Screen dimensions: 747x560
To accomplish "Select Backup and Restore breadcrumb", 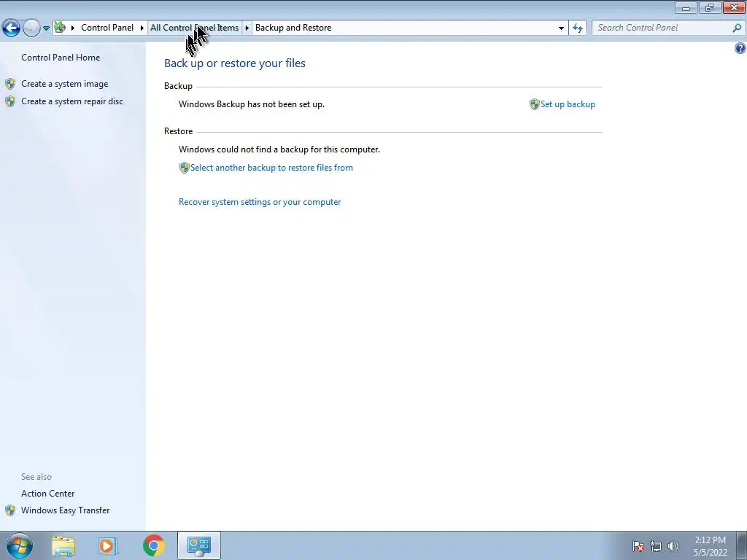I will pyautogui.click(x=293, y=28).
